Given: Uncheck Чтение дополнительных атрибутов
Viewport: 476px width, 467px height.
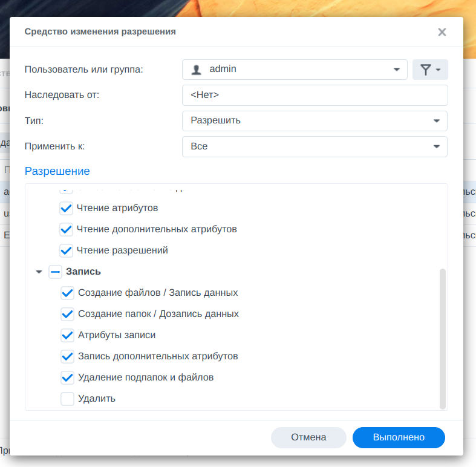Looking at the screenshot, I should coord(66,229).
